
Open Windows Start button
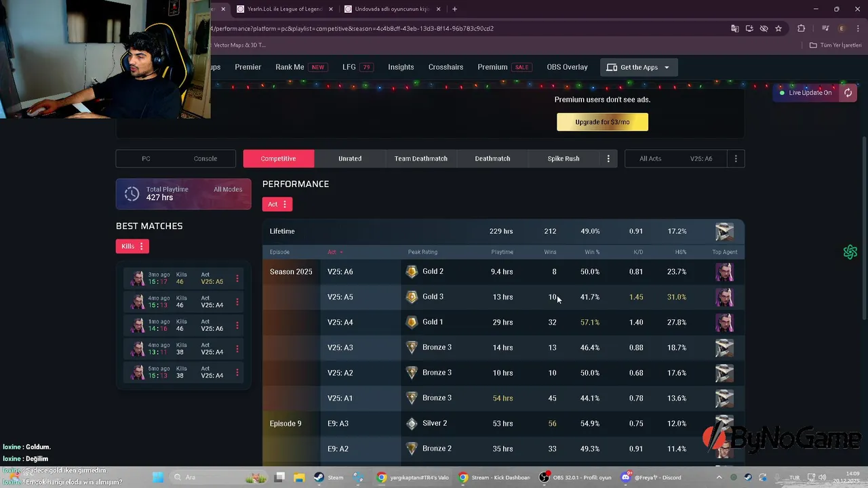[x=158, y=477]
